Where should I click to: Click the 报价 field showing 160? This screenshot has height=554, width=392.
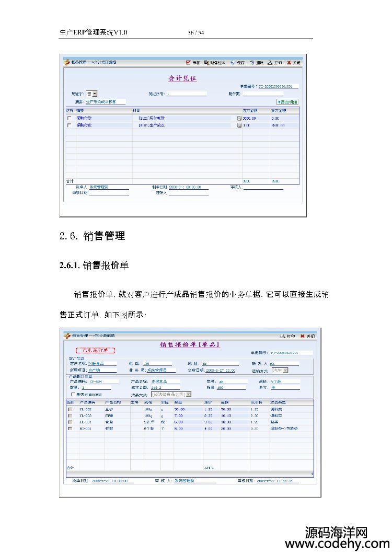(231, 388)
